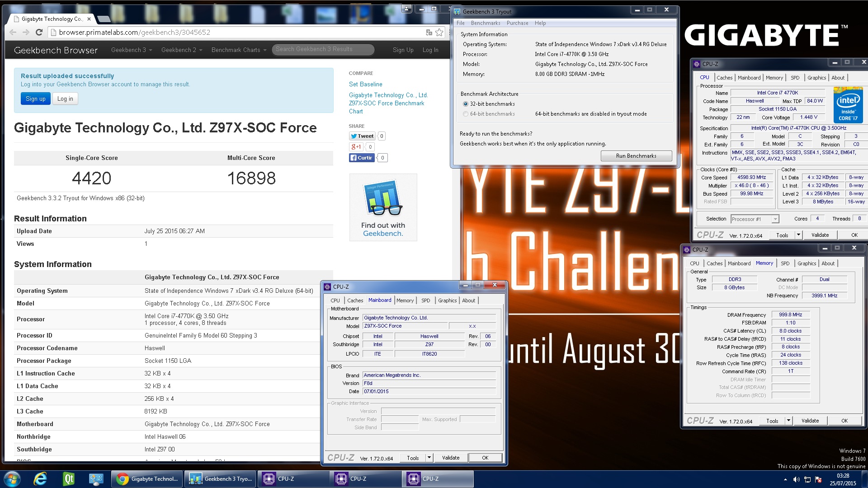
Task: Switch to first CPU-Z taskbar item
Action: coord(293,479)
